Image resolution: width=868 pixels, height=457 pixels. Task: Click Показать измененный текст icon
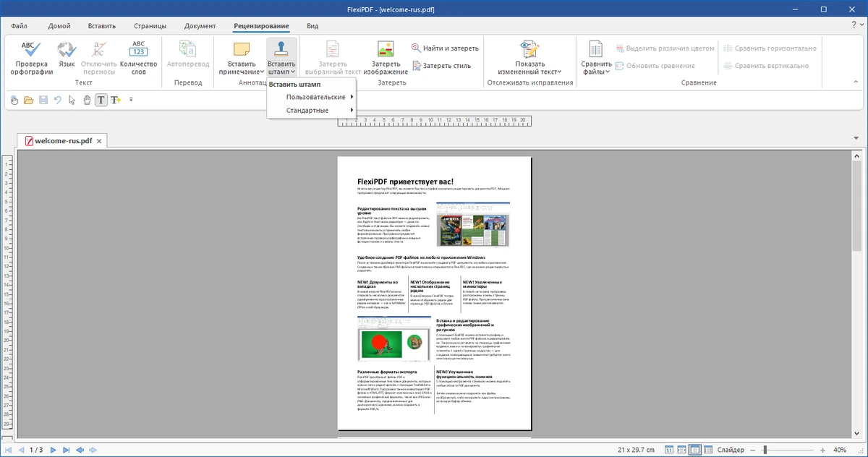pyautogui.click(x=529, y=49)
